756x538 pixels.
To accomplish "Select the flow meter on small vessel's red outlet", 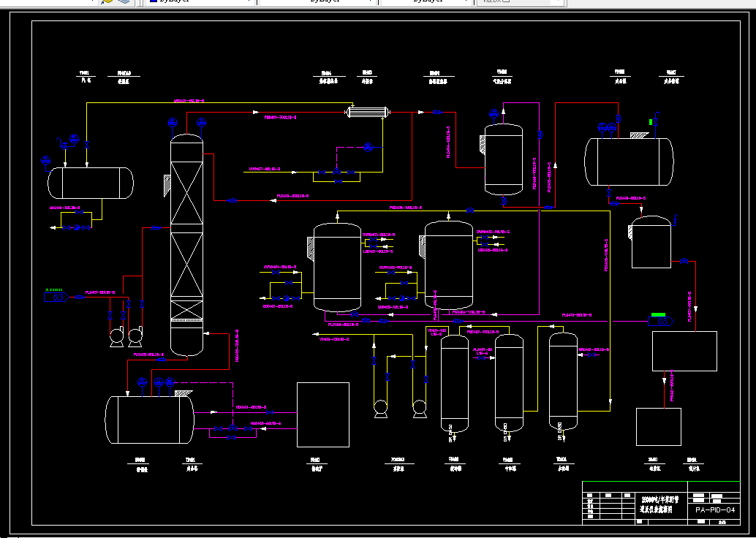I will pos(684,261).
